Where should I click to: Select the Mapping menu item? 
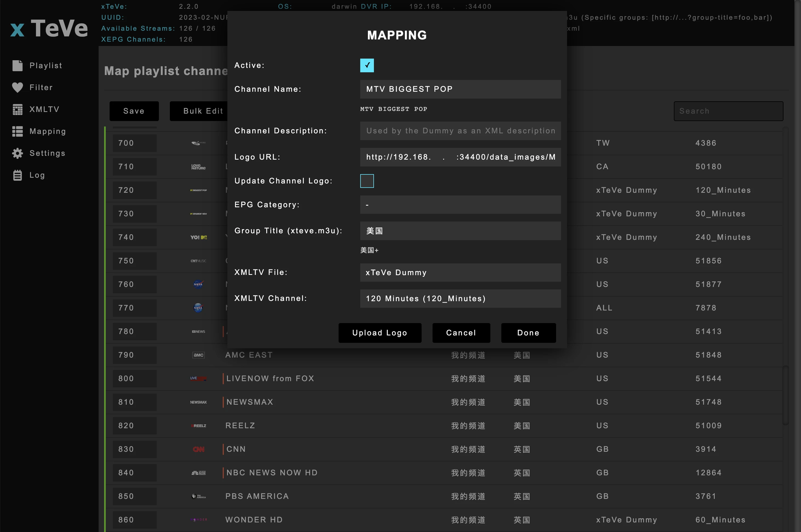coord(47,131)
